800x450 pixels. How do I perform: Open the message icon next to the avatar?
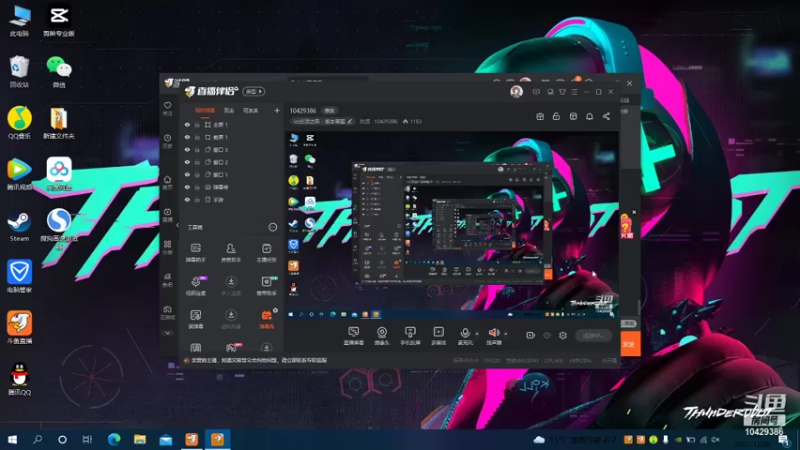coord(536,92)
